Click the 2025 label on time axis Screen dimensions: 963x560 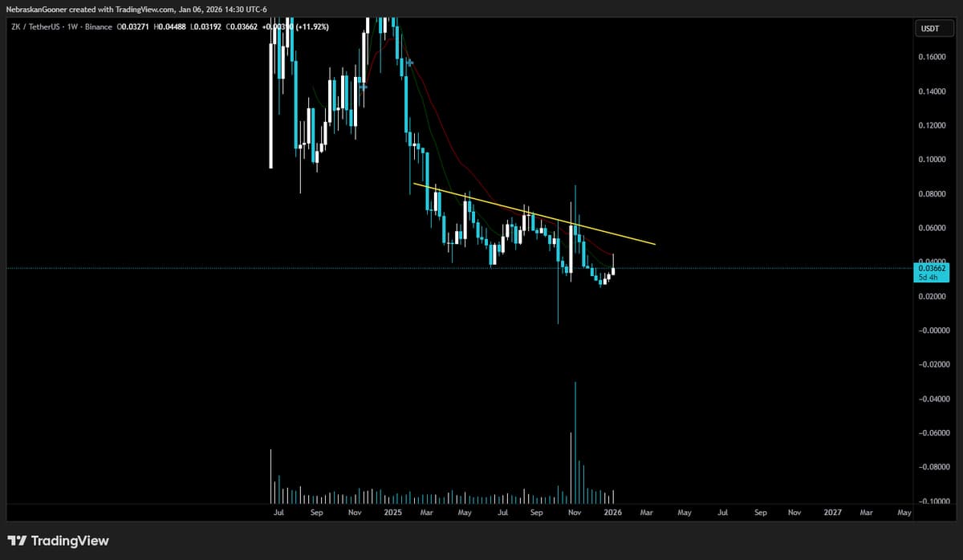392,512
